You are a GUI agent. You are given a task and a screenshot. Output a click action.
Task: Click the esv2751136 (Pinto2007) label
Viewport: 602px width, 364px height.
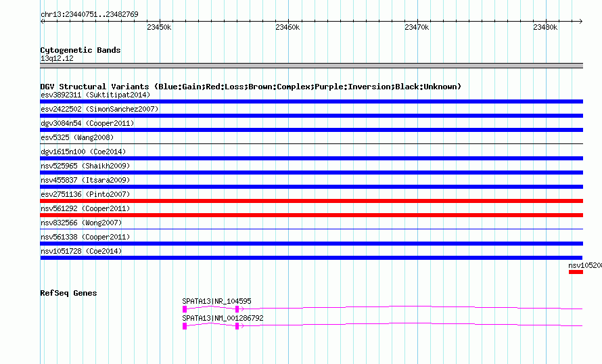pyautogui.click(x=85, y=194)
